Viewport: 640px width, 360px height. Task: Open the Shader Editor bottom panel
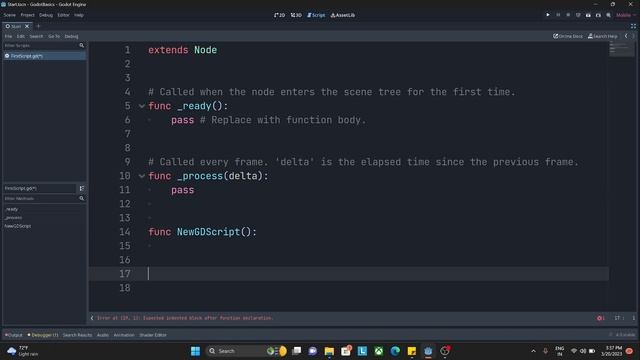[x=153, y=335]
